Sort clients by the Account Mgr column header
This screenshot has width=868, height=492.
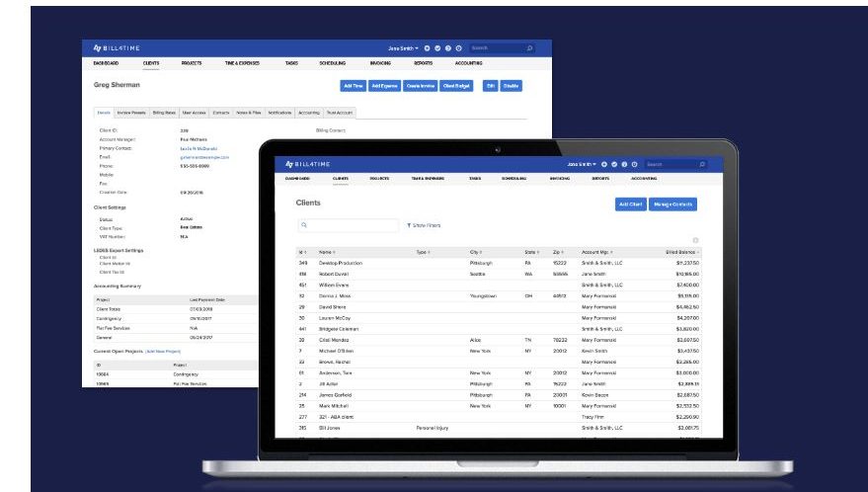click(x=596, y=252)
